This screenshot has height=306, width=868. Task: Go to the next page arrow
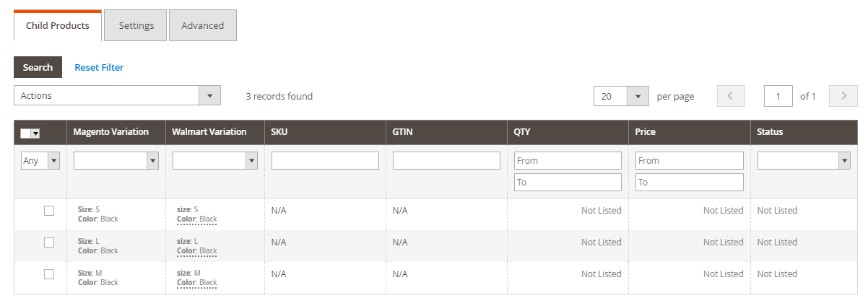(843, 96)
